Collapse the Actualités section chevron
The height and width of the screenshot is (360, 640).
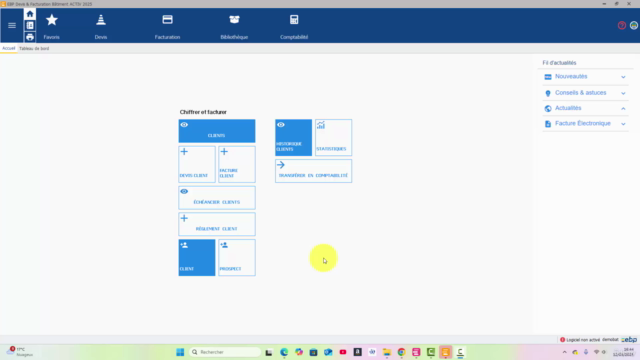pos(623,109)
